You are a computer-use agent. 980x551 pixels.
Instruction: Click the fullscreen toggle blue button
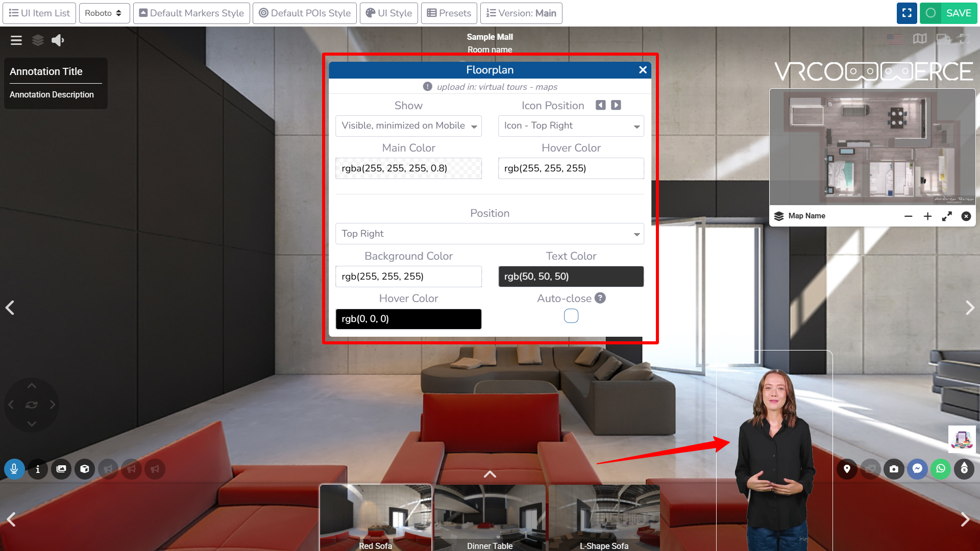[x=906, y=13]
